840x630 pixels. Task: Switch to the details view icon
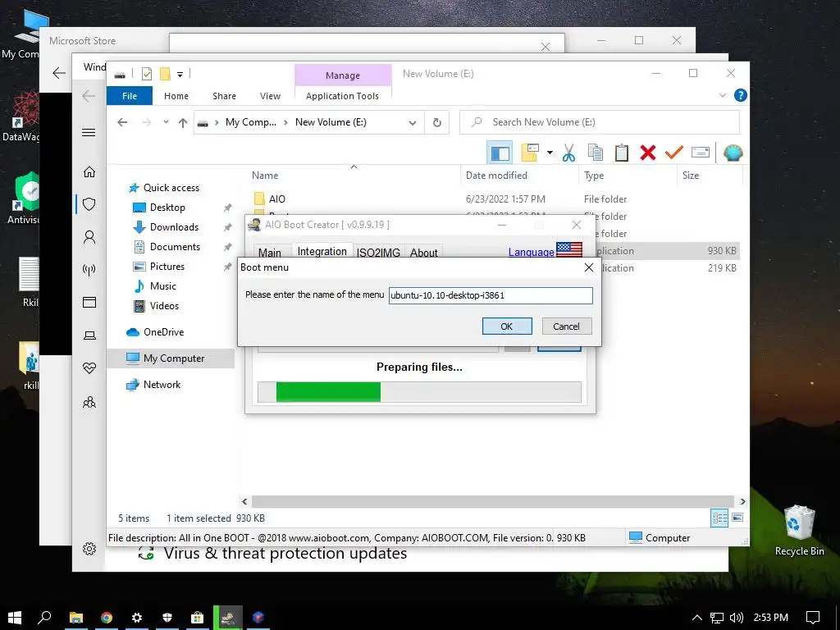[719, 518]
